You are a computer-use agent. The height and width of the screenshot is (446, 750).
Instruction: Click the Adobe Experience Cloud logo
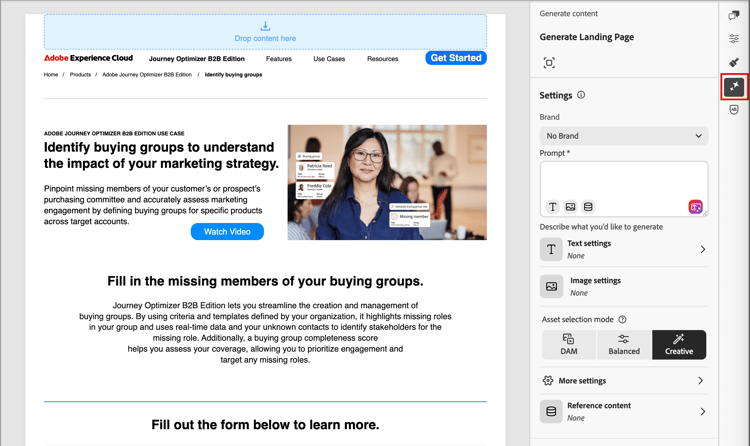(x=88, y=58)
